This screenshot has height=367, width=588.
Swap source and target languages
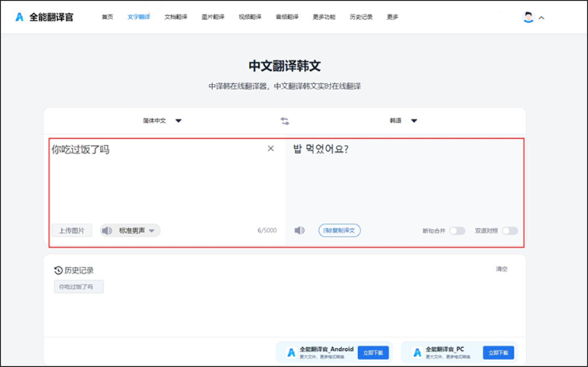[x=285, y=121]
